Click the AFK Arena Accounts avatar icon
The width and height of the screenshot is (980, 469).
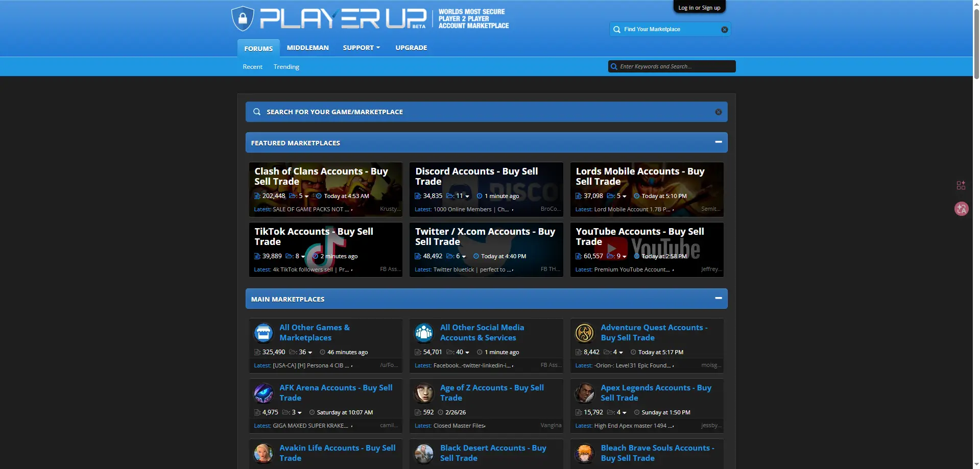click(264, 393)
